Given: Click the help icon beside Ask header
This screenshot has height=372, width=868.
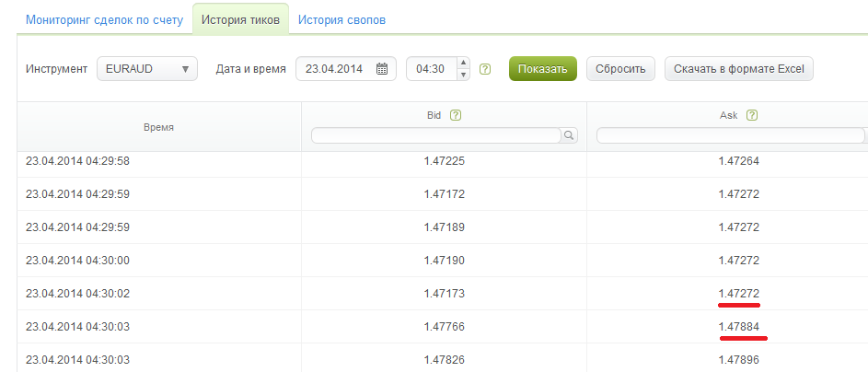Looking at the screenshot, I should click(x=752, y=116).
